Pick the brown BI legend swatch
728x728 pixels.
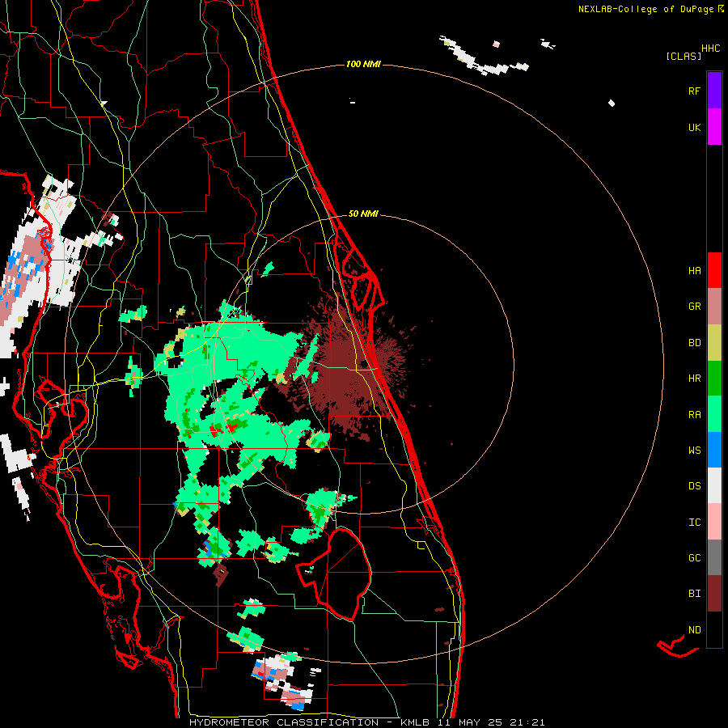pyautogui.click(x=714, y=594)
